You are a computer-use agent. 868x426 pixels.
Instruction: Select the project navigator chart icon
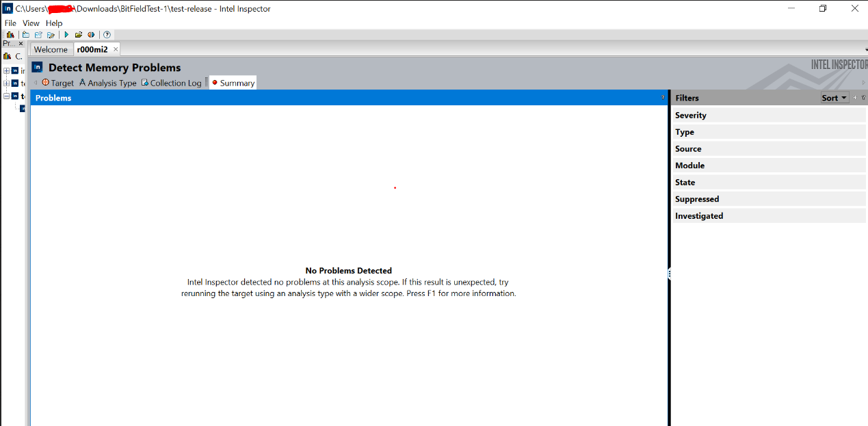coord(7,55)
